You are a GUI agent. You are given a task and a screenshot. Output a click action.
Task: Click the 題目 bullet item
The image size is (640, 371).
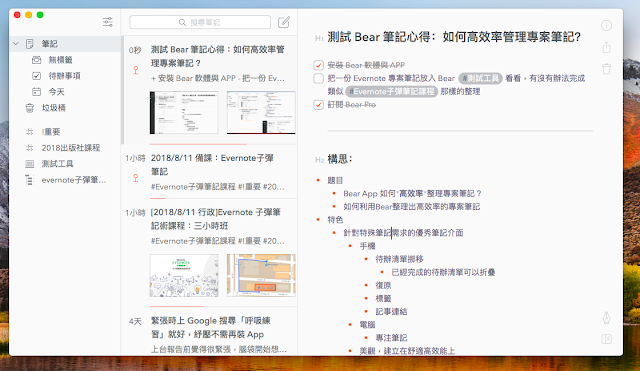(335, 180)
